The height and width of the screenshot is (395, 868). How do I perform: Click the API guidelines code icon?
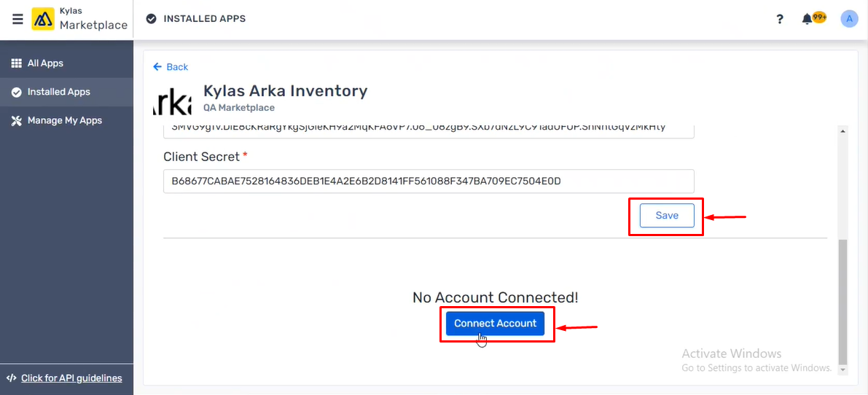12,379
